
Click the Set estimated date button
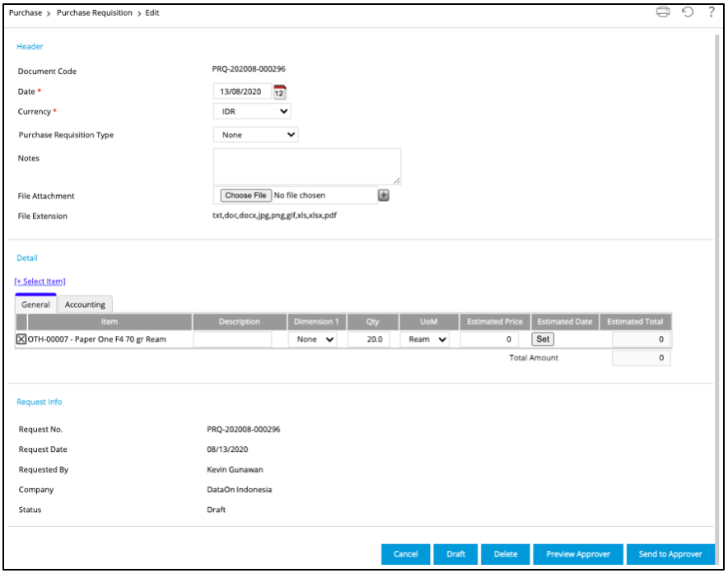[x=543, y=339]
